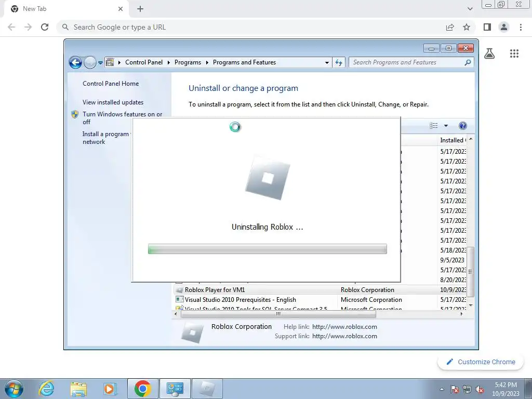Click the Chrome back arrow

pyautogui.click(x=11, y=27)
